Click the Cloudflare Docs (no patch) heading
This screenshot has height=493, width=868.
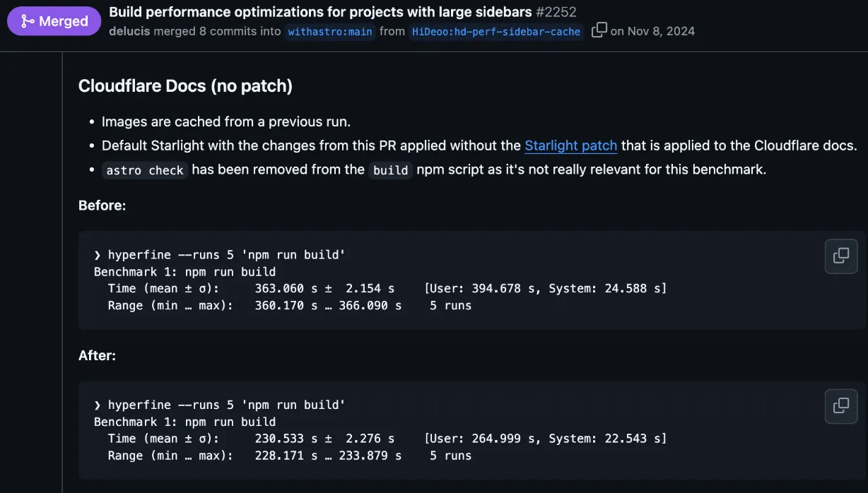coord(185,86)
